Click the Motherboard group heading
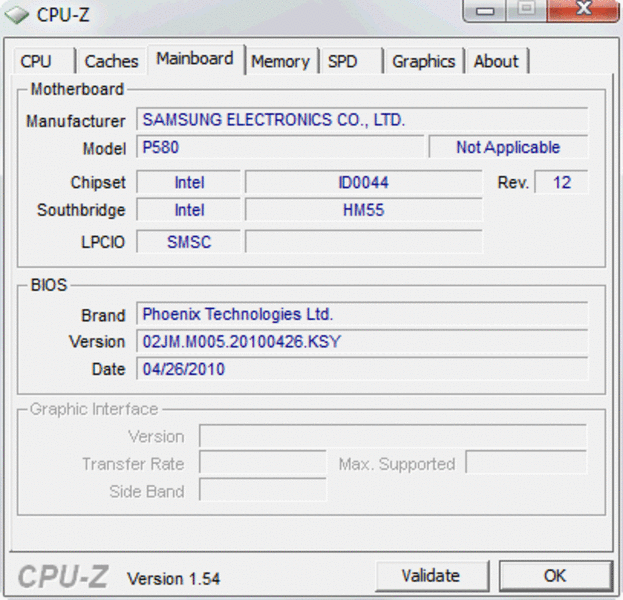 coord(77,89)
